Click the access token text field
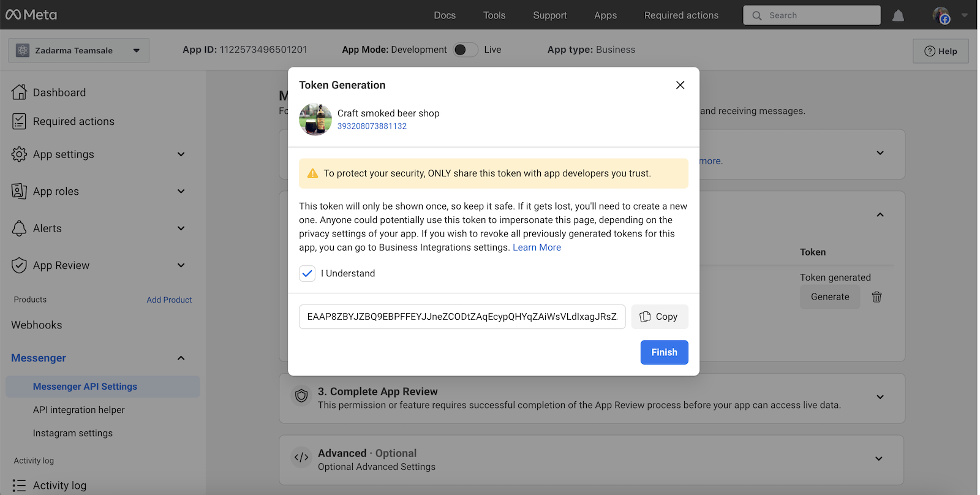 pos(462,317)
